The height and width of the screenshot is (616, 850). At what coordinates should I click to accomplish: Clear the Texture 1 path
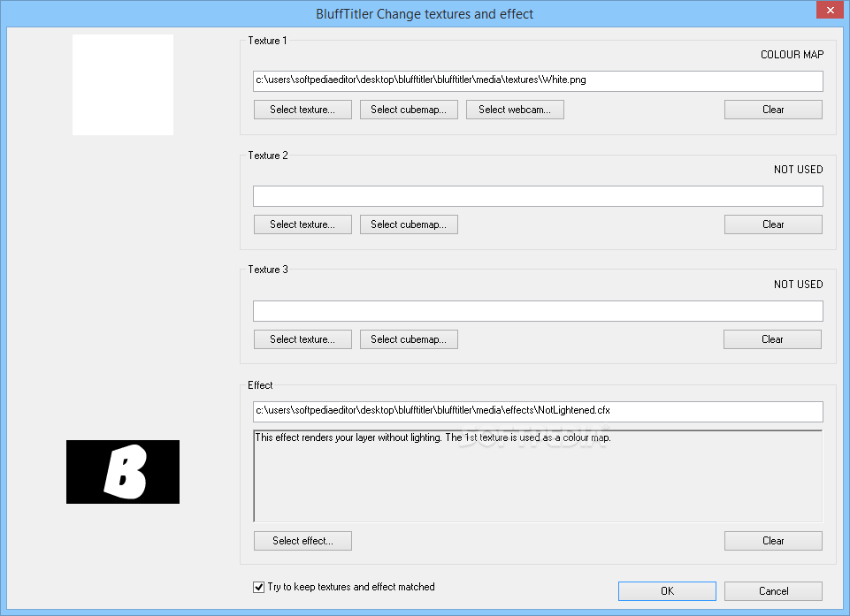pos(773,110)
